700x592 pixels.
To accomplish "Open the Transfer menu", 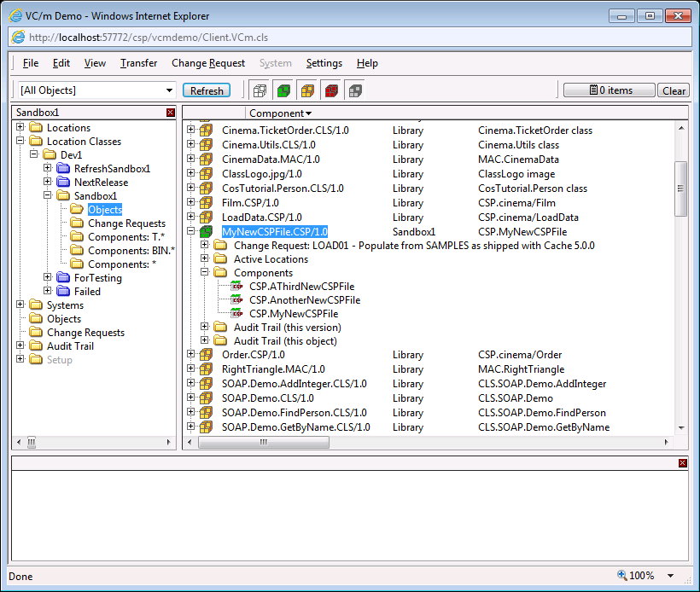I will [x=138, y=63].
